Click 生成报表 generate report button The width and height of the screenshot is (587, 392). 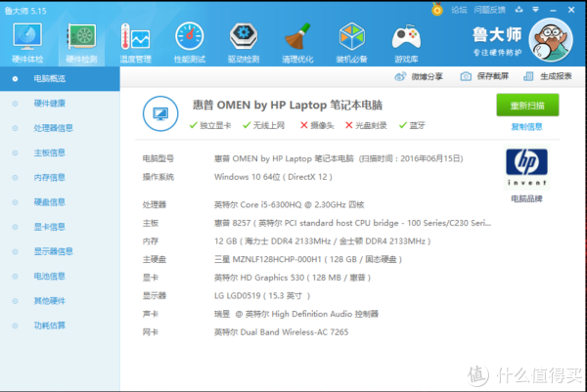[x=548, y=76]
